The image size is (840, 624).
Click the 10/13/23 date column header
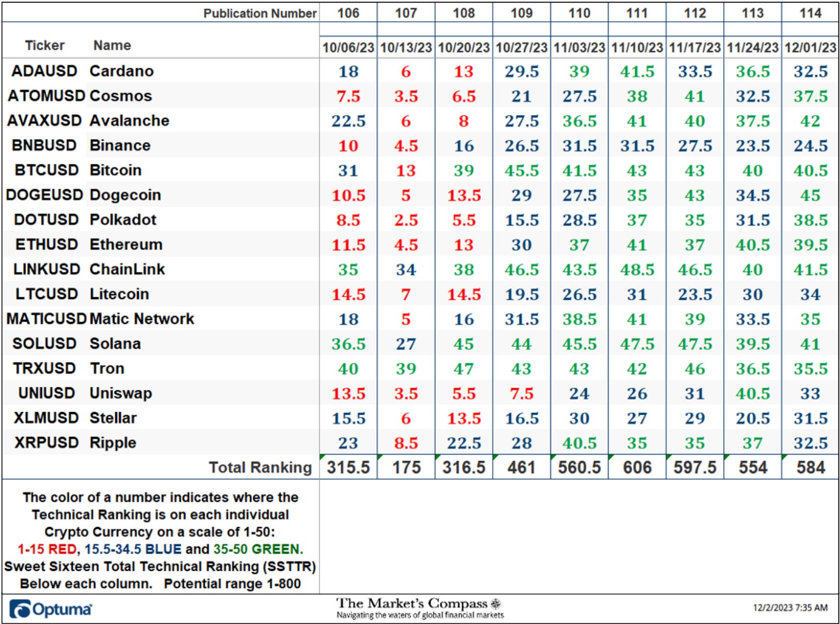click(x=406, y=48)
